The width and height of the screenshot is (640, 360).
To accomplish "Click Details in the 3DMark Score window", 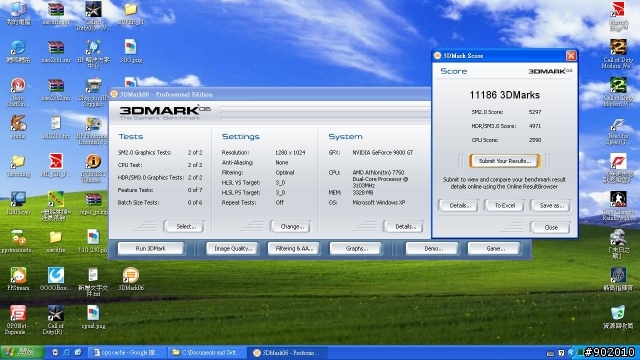I will click(x=458, y=205).
